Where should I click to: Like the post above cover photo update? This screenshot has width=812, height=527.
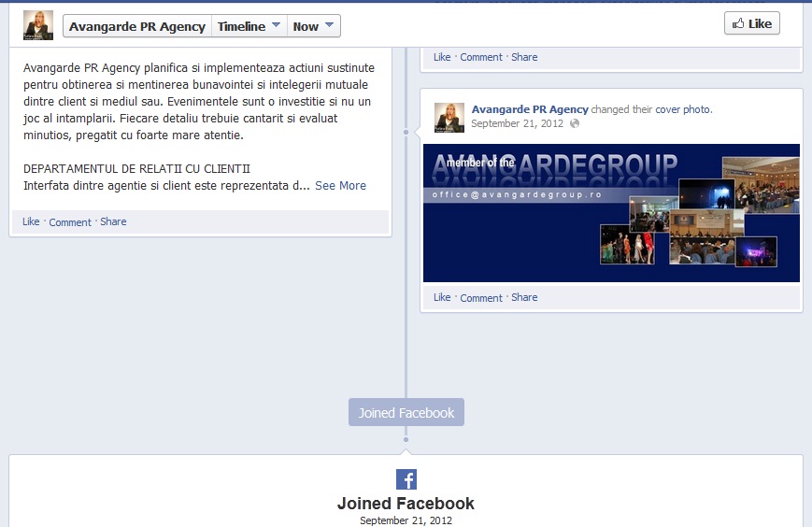pos(442,57)
